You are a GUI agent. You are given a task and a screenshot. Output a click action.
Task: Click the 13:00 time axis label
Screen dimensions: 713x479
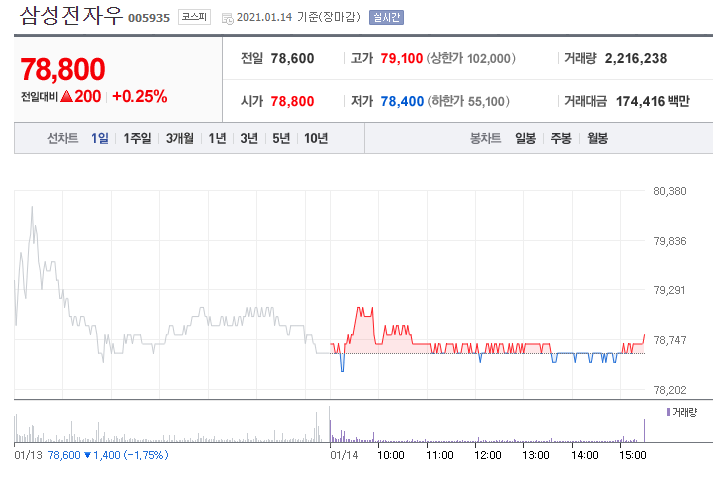coord(536,455)
